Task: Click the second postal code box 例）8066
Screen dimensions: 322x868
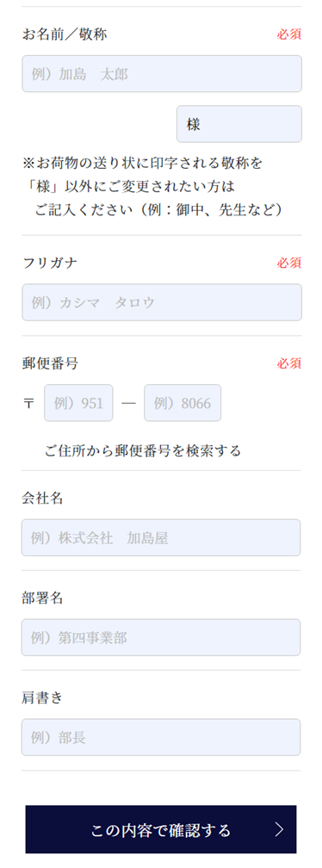Action: click(183, 403)
